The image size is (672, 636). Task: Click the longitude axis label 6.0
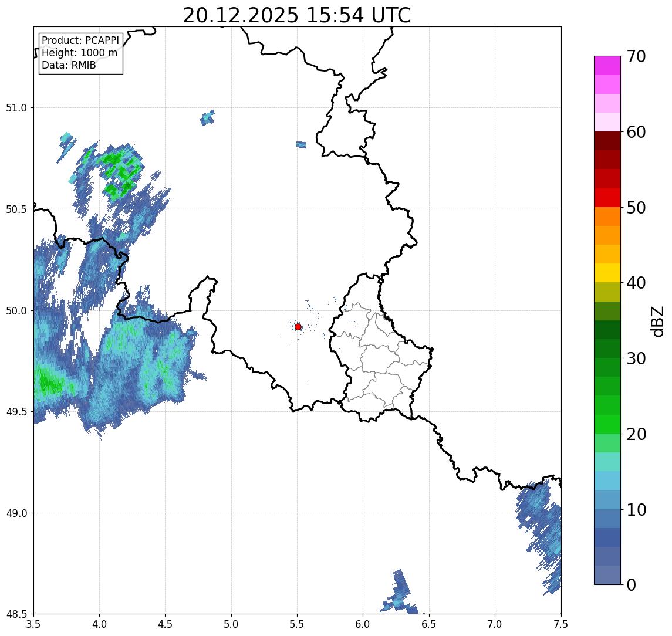(x=363, y=624)
